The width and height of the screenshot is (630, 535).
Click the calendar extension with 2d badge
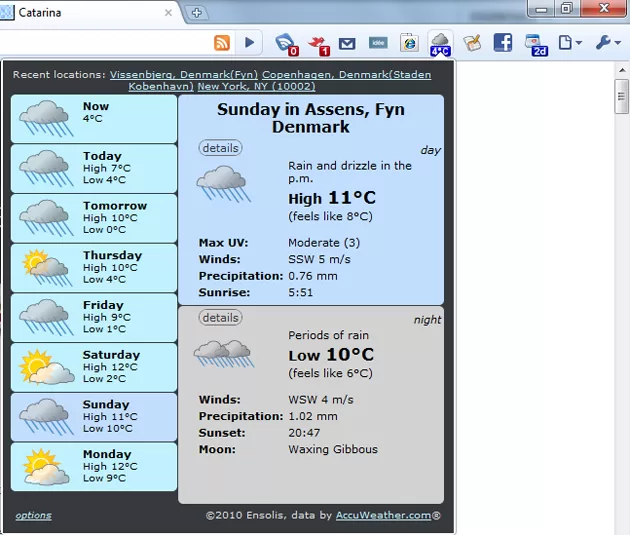pyautogui.click(x=535, y=43)
